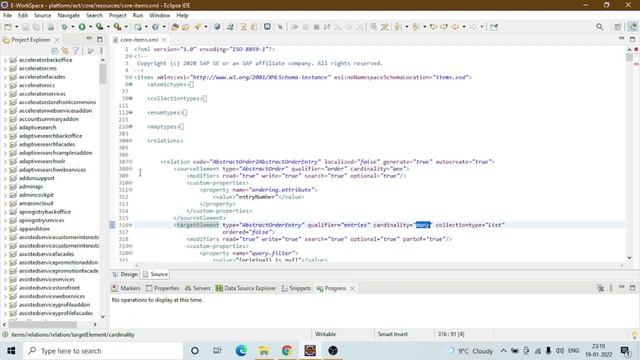Click the Run with coverage toolbar icon

click(x=99, y=27)
